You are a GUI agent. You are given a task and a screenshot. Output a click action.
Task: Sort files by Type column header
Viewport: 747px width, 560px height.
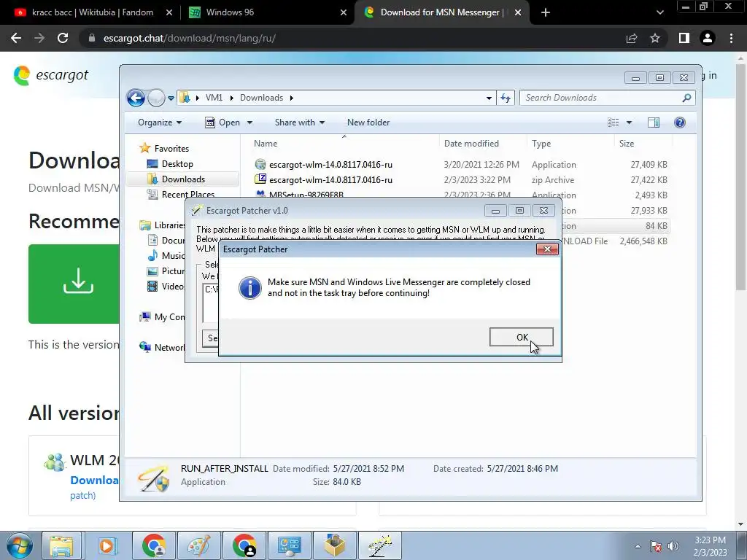click(541, 144)
